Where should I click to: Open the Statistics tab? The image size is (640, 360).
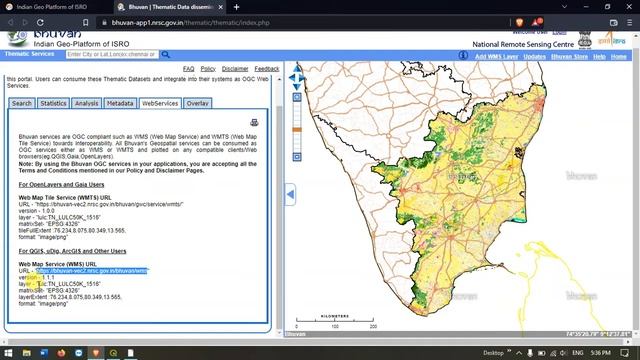pos(53,103)
